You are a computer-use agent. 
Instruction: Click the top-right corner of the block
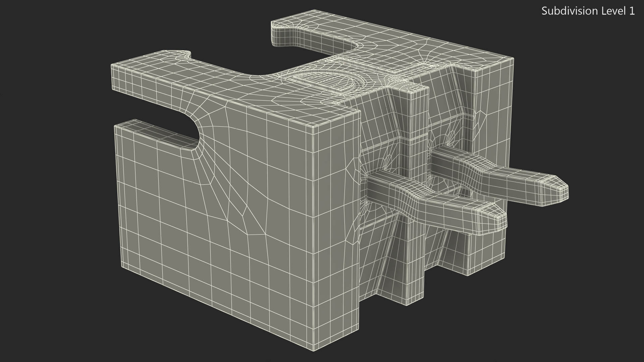click(x=513, y=59)
